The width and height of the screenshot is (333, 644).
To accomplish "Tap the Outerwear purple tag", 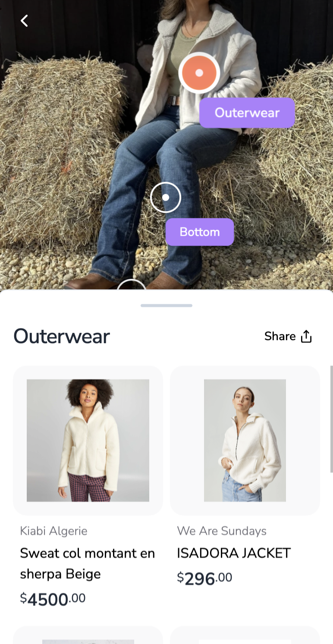I will click(x=247, y=113).
